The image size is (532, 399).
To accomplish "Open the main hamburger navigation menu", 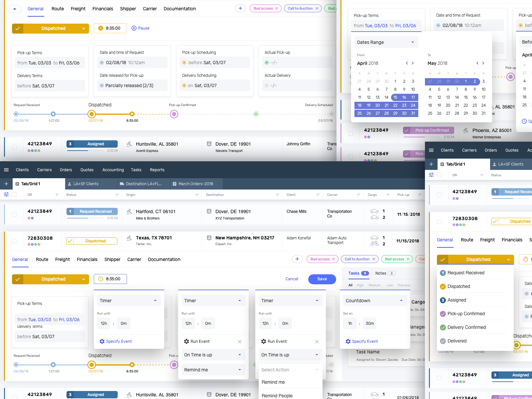I will [6, 170].
